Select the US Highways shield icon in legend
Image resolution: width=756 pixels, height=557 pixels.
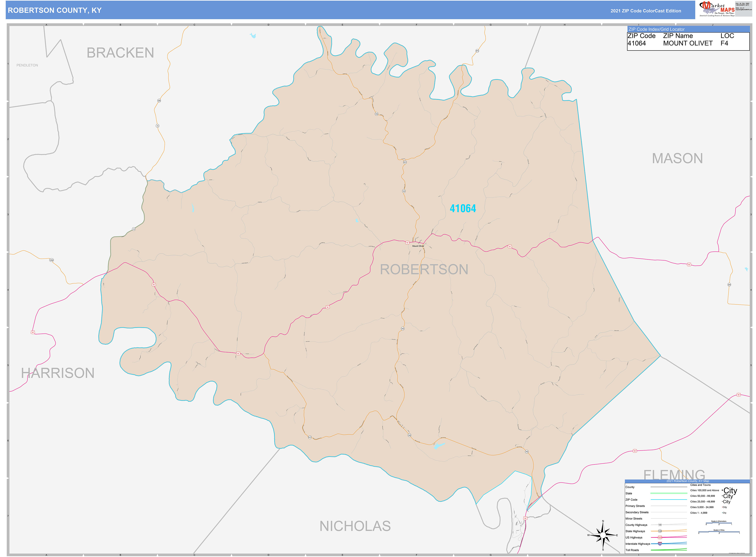point(660,538)
